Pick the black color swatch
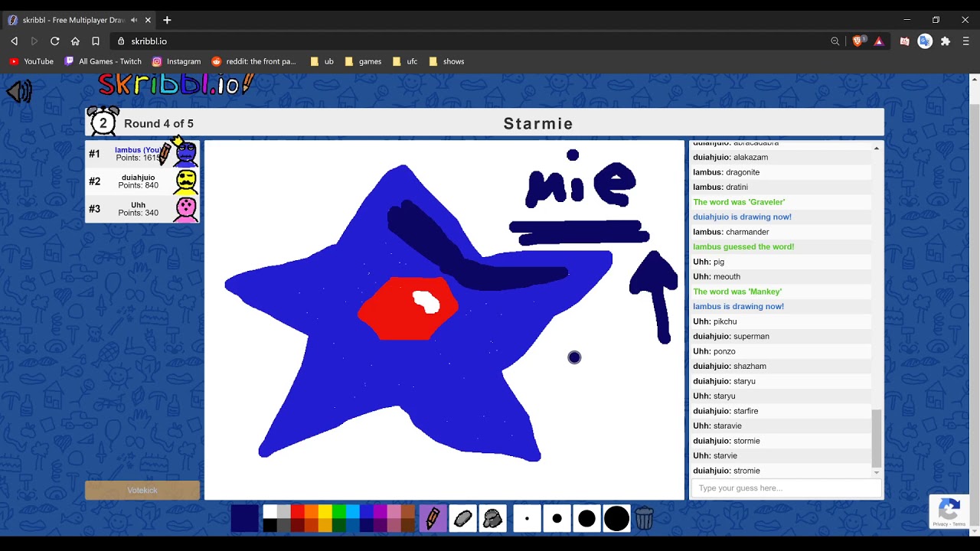The image size is (980, 551). click(x=269, y=525)
